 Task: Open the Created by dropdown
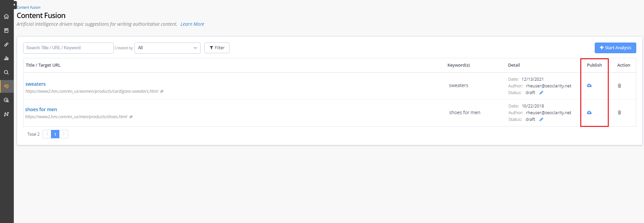[167, 48]
